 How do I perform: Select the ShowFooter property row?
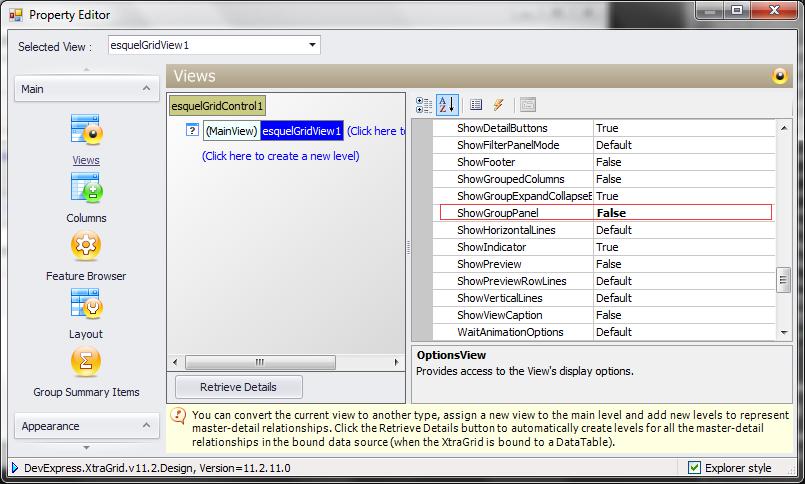click(604, 162)
